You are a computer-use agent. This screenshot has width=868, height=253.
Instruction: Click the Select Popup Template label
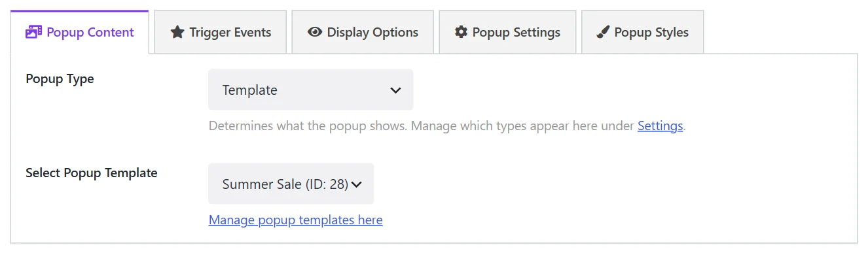pyautogui.click(x=92, y=173)
